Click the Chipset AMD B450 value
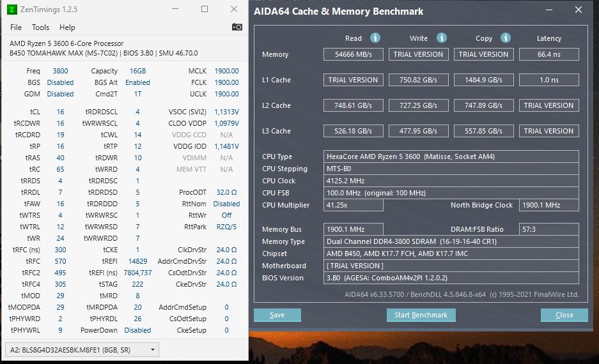 451,254
